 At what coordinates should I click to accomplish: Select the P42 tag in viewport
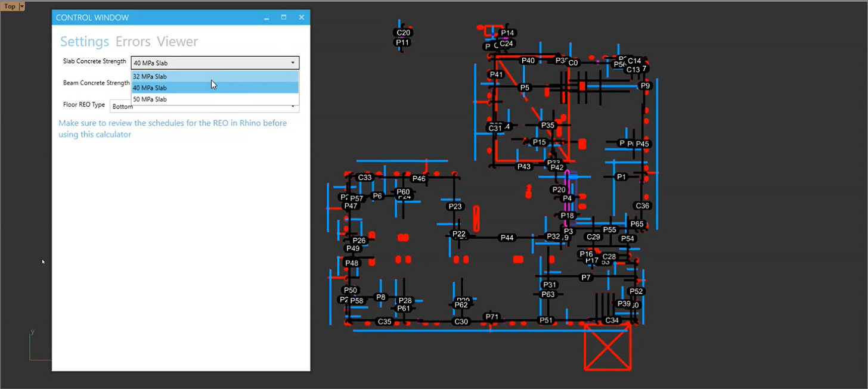click(557, 167)
